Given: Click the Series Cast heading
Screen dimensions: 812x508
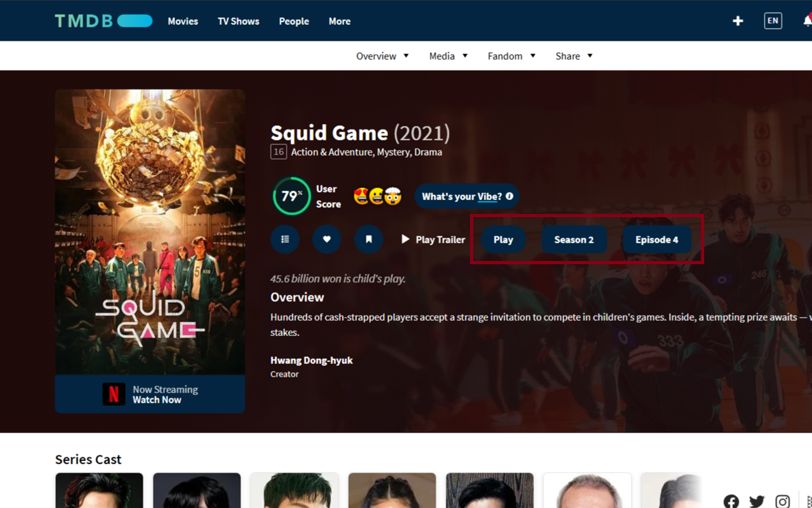Looking at the screenshot, I should click(x=88, y=459).
